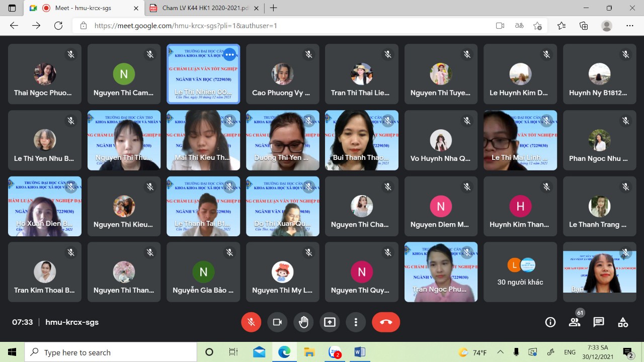Expand the '30 người khác' participants tile
This screenshot has width=644, height=362.
coord(520,272)
